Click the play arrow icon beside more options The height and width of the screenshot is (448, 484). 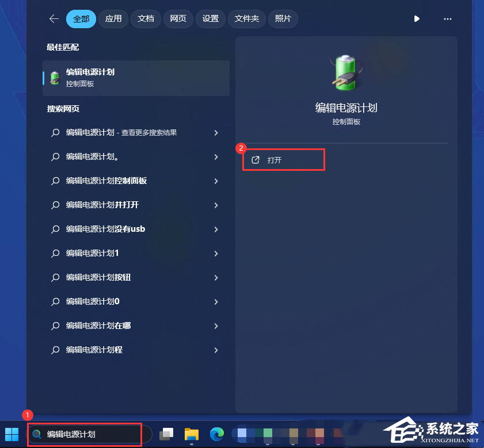[417, 19]
